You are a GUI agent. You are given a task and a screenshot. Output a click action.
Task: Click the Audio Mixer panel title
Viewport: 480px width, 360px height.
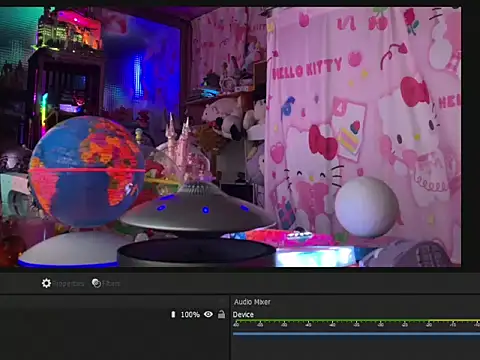point(252,302)
